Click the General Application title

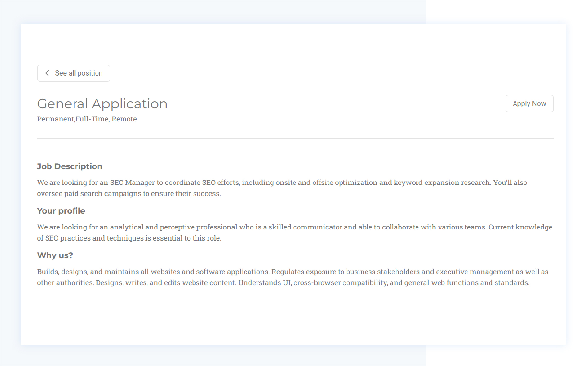[102, 104]
